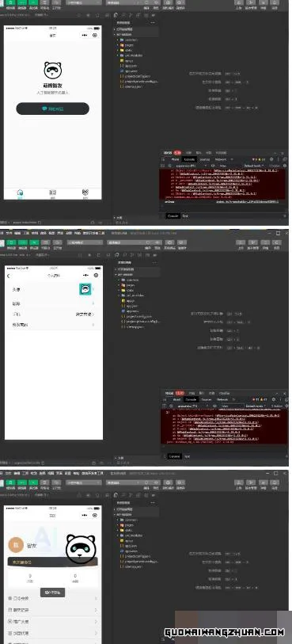Go back with arrow in middle simulator
292x644 pixels.
[9, 276]
